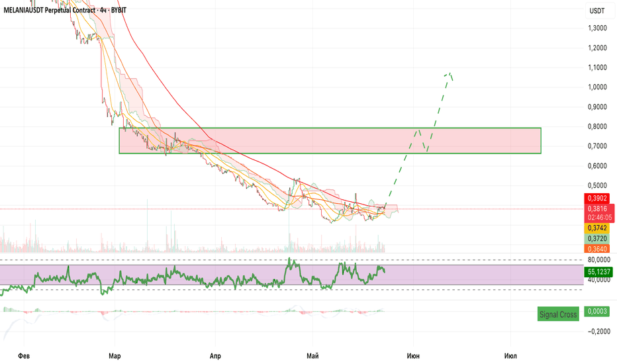Click the green 0,3720 price label
The height and width of the screenshot is (364, 617).
point(597,238)
